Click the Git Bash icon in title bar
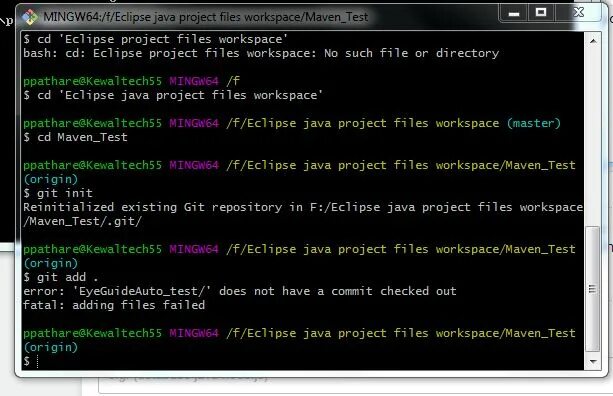Viewport: 613px width, 396px height. pyautogui.click(x=30, y=17)
